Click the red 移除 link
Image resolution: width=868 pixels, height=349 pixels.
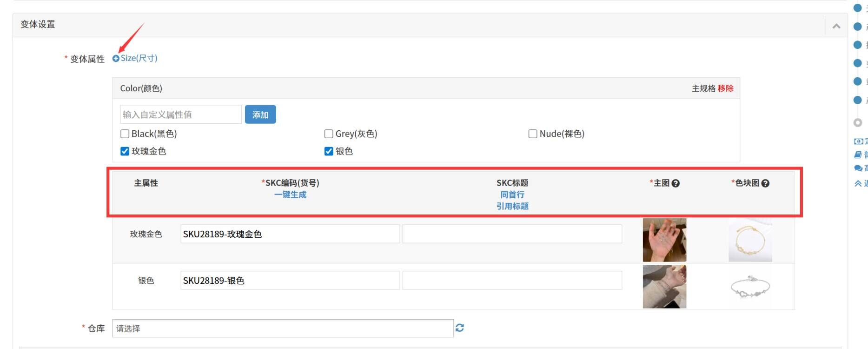point(725,88)
